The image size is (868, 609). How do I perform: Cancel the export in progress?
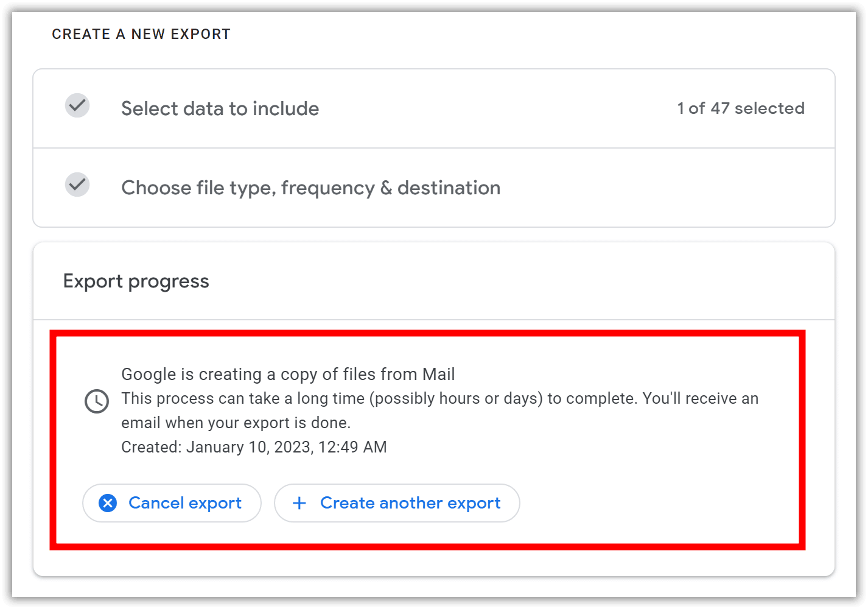coord(172,503)
